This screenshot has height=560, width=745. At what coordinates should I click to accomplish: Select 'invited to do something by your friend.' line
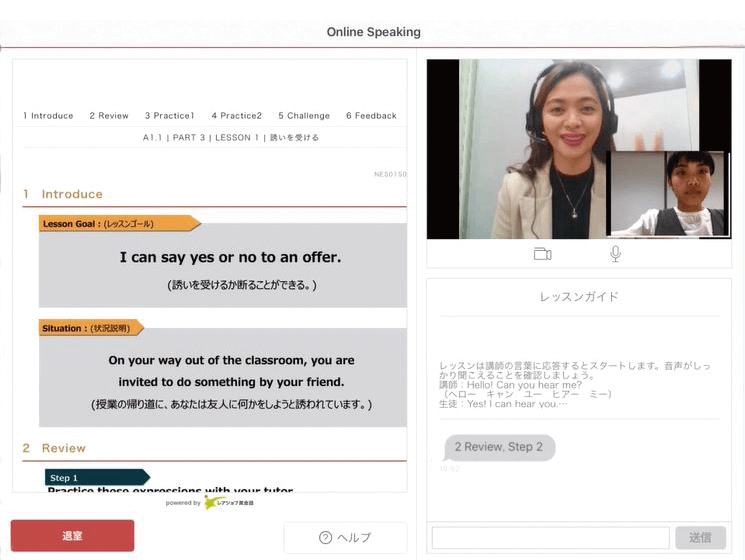[x=231, y=382]
